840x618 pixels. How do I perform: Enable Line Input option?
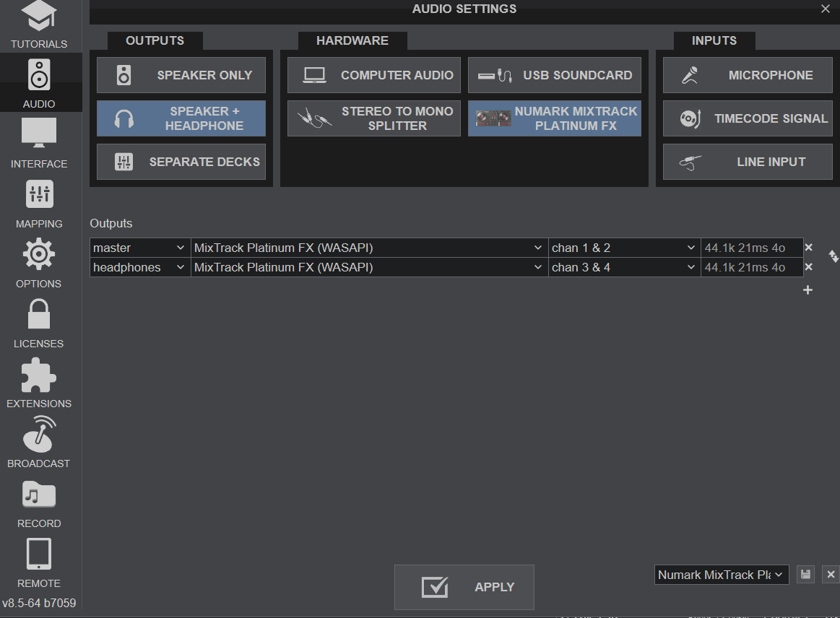click(x=748, y=162)
